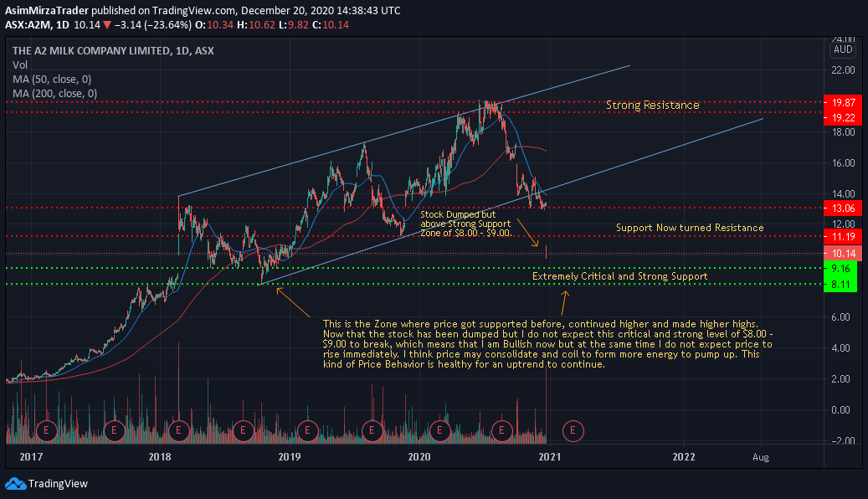Click the 2022 time axis label
868x499 pixels.
click(x=684, y=457)
